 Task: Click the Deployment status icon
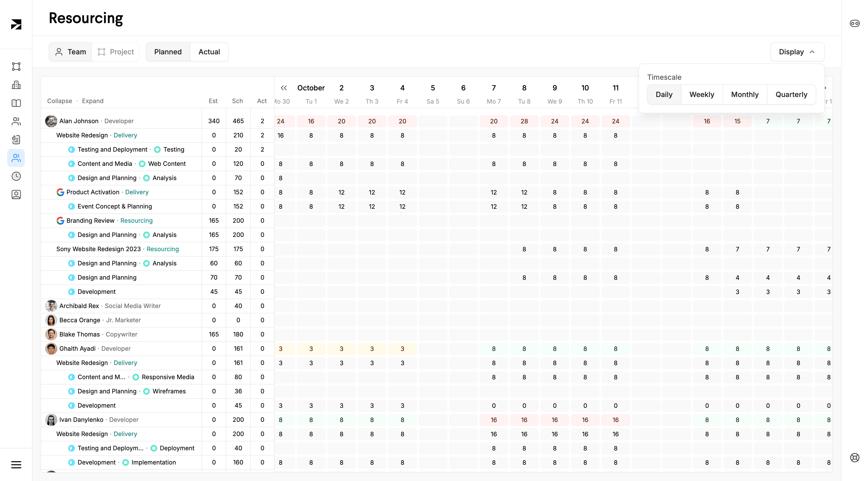coord(154,448)
